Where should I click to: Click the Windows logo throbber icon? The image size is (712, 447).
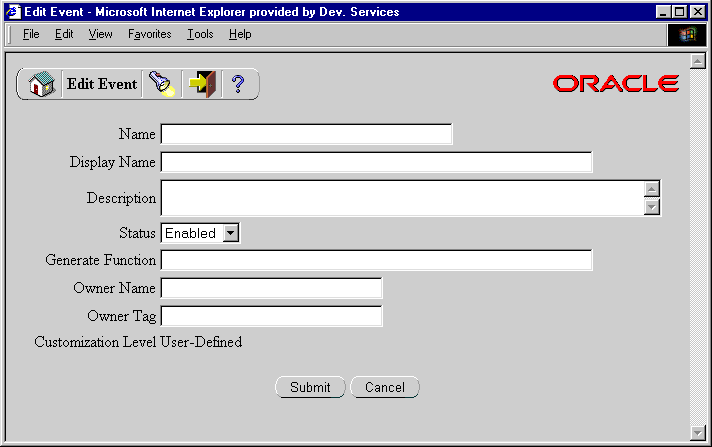[687, 34]
